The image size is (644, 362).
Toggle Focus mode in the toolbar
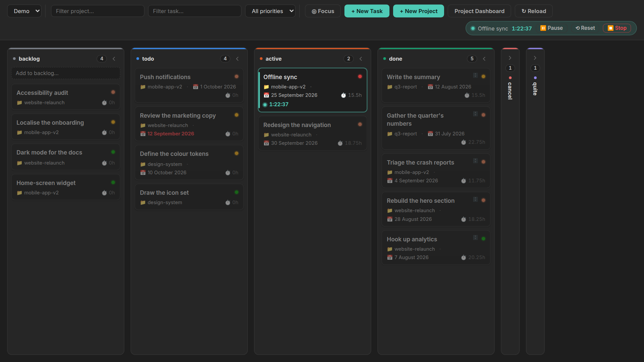click(x=323, y=11)
